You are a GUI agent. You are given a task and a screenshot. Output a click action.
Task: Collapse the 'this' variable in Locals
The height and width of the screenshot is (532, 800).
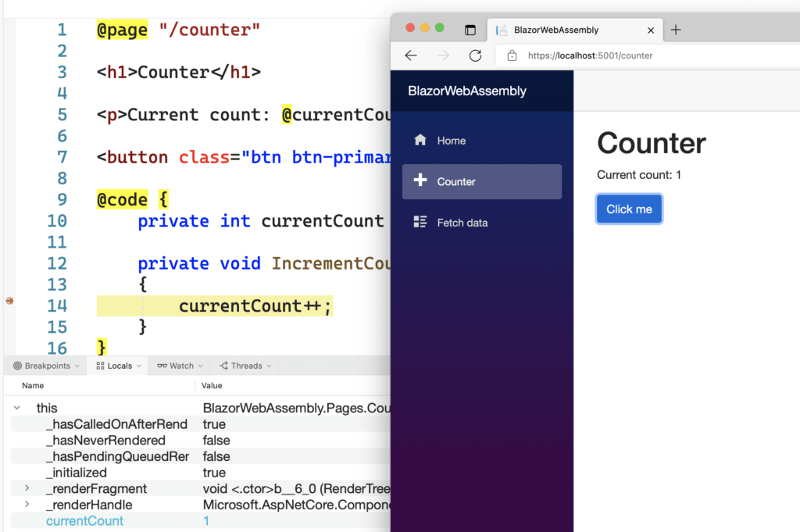tap(16, 407)
